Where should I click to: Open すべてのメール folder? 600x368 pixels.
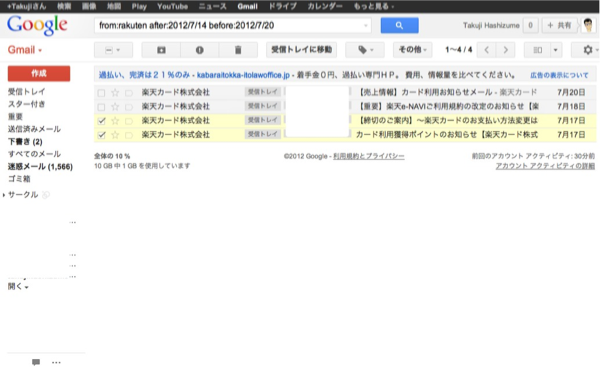(x=34, y=154)
